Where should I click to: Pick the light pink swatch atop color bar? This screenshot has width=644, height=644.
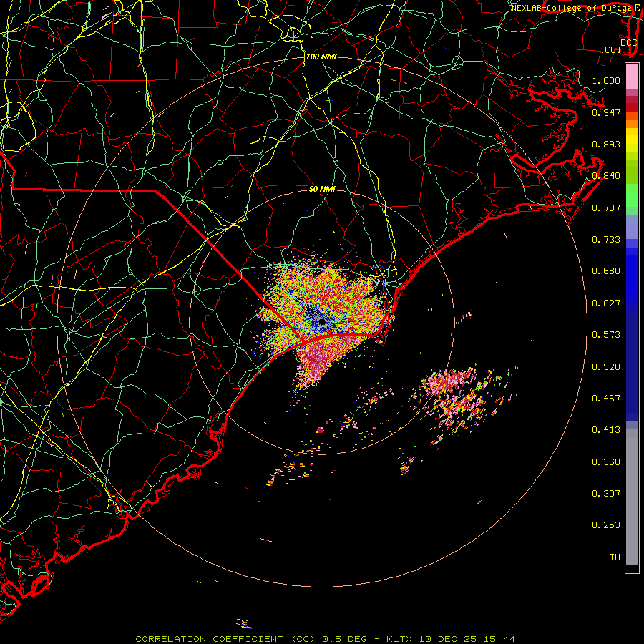tap(632, 76)
